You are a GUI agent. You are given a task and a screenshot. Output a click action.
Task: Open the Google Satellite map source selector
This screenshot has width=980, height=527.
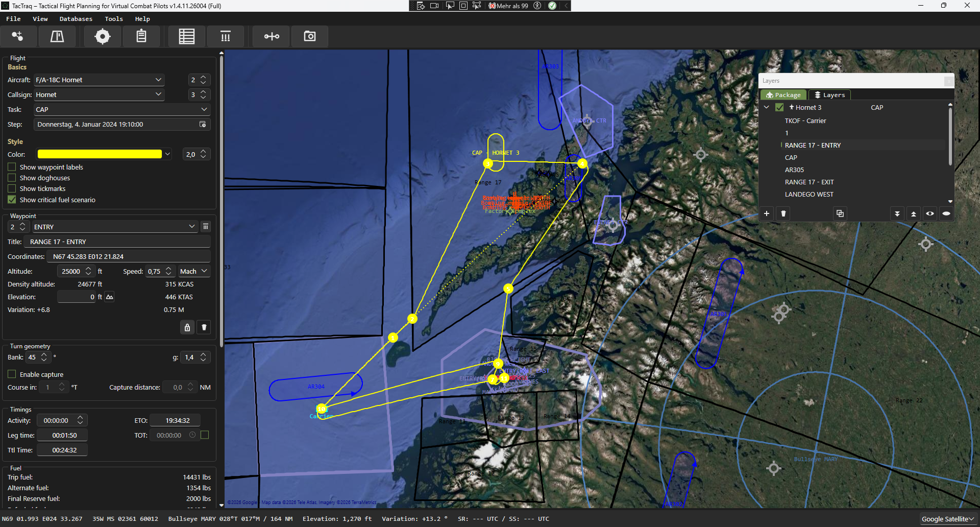click(948, 519)
